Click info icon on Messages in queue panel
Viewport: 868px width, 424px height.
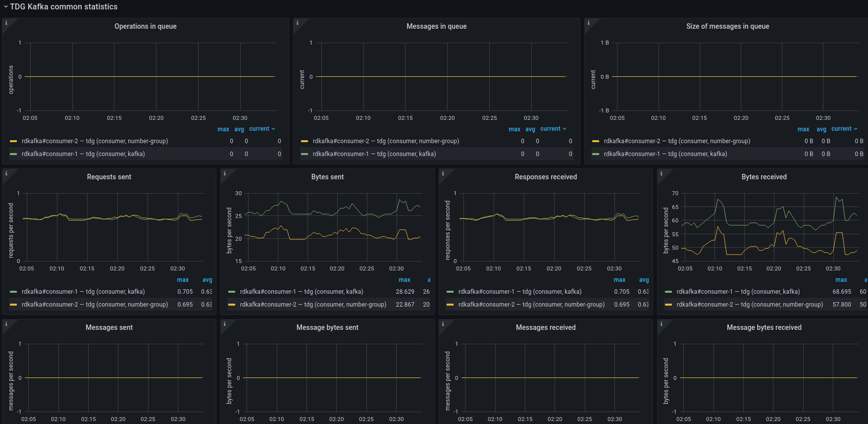pos(297,23)
